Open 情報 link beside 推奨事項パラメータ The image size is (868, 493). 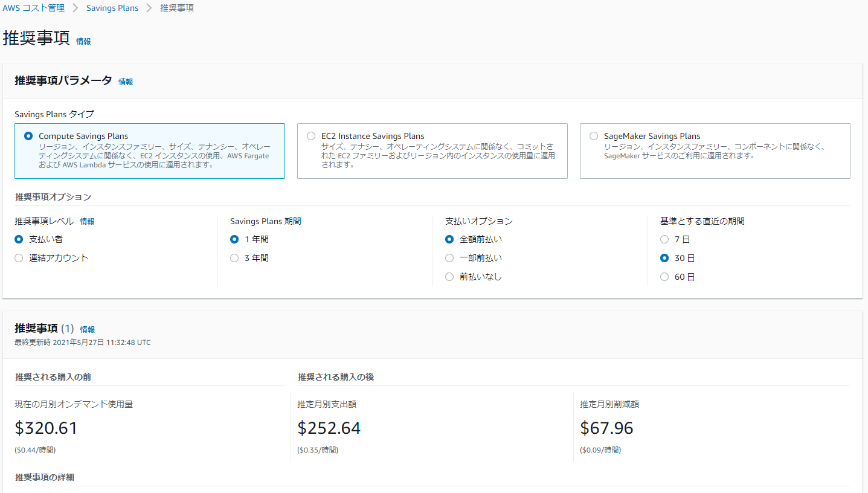pyautogui.click(x=126, y=82)
